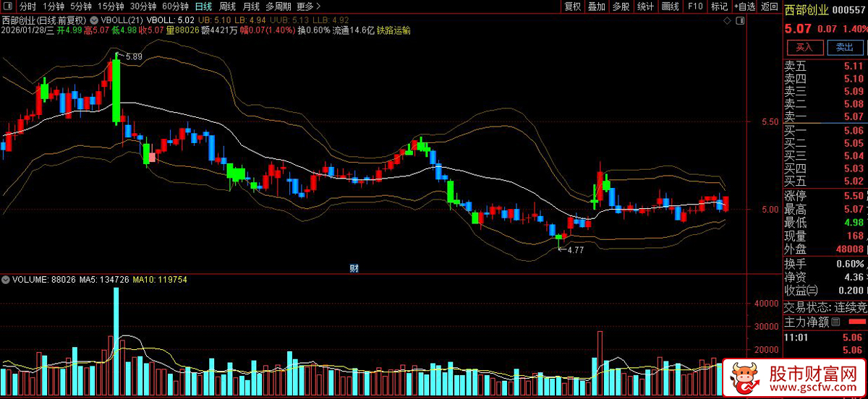This screenshot has width=868, height=399.
Task: Click the 净资 value 4.36
Action: pyautogui.click(x=854, y=277)
